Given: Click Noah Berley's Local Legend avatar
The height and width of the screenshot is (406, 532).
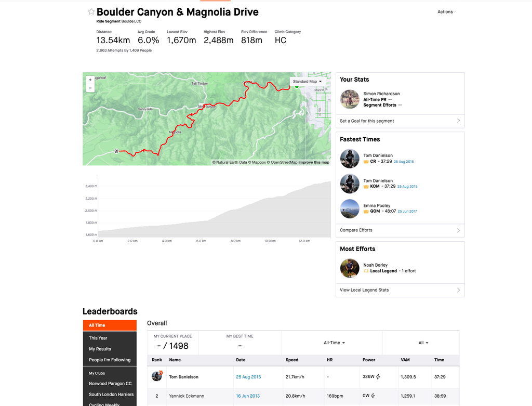Looking at the screenshot, I should pyautogui.click(x=350, y=268).
